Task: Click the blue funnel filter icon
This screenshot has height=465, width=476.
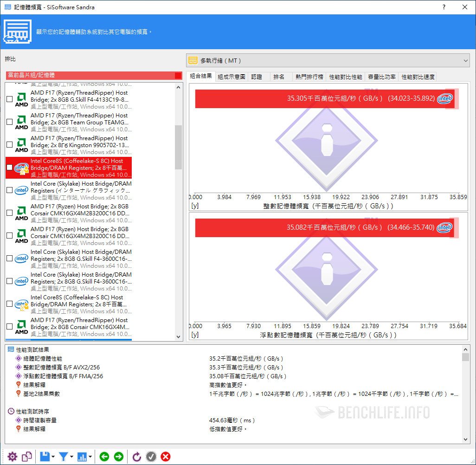Action: tap(64, 457)
